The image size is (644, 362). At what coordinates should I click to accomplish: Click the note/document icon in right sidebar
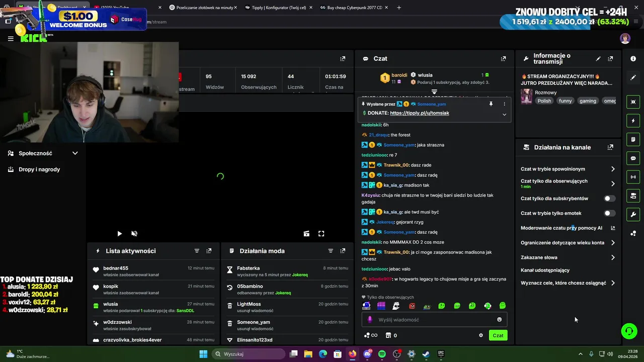click(x=633, y=139)
